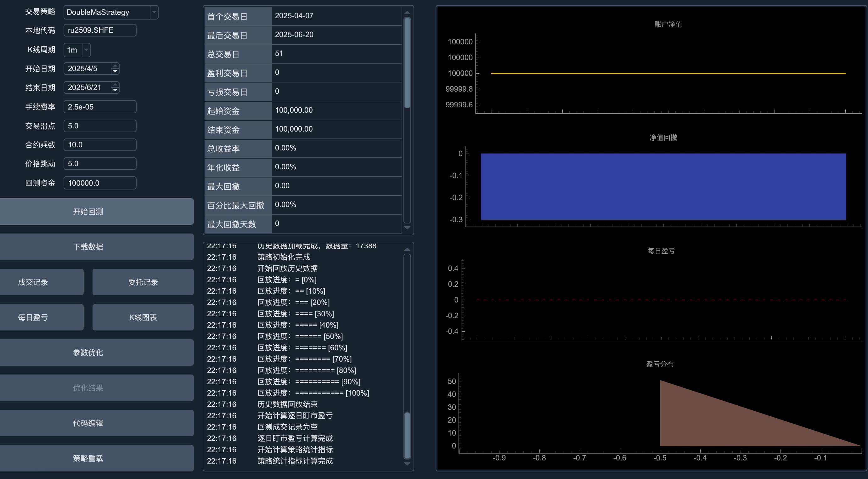Click the 盈亏分布 chart title
Viewport: 868px width, 479px height.
tap(660, 364)
